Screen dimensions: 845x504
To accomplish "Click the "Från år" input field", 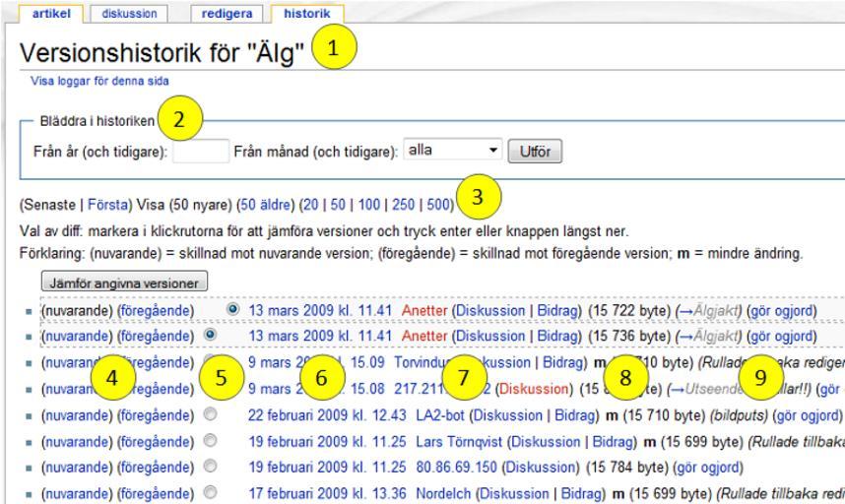I will pos(201,155).
